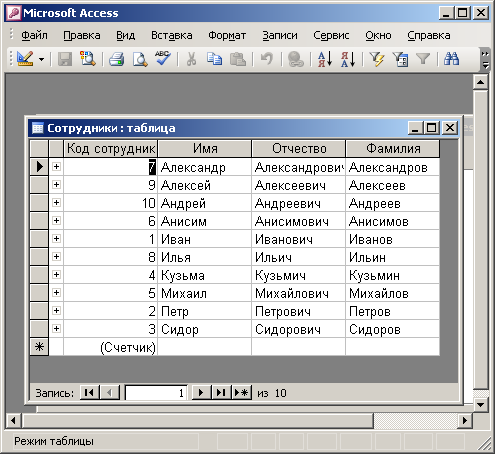Click the Microsoft Access key icon

[x=13, y=13]
